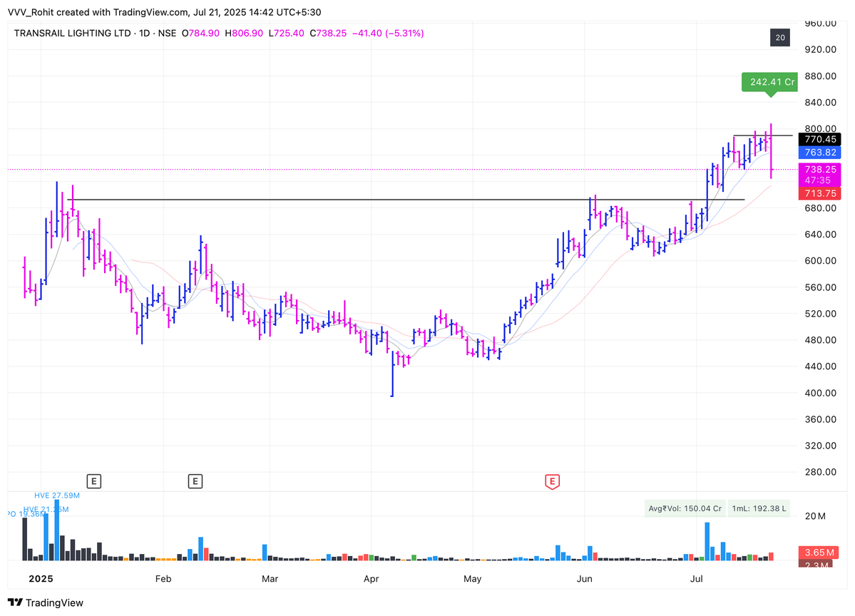The width and height of the screenshot is (855, 616).
Task: Click the high value H806.90
Action: click(x=244, y=34)
